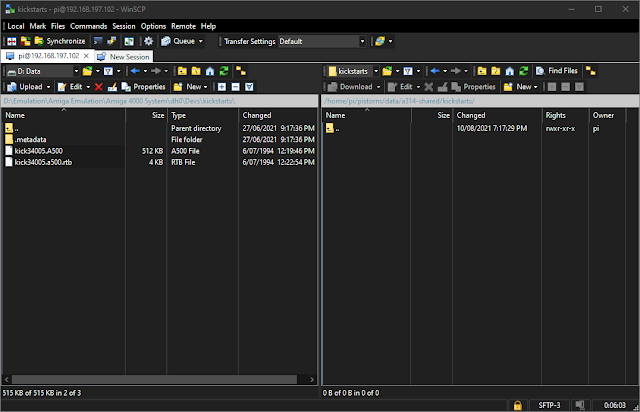Open the terminal console icon
This screenshot has height=412, width=640.
tap(98, 41)
